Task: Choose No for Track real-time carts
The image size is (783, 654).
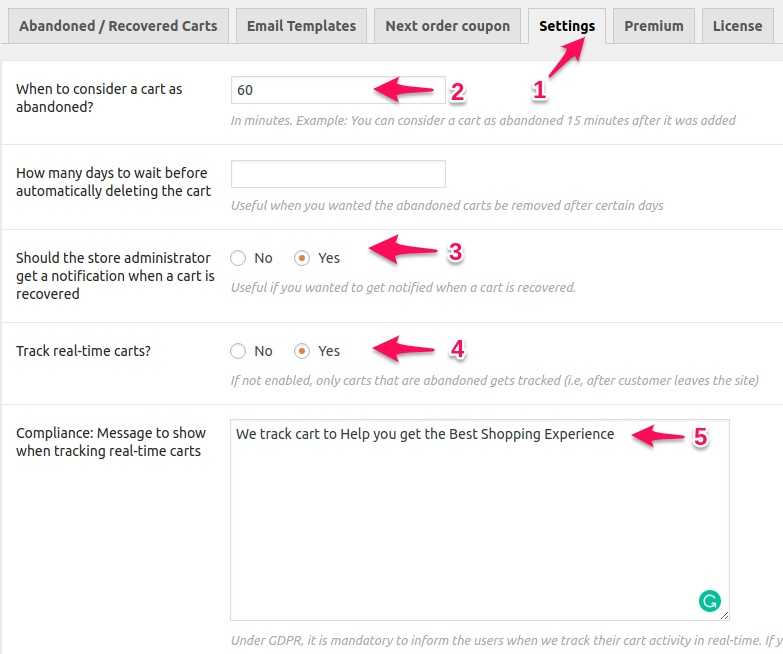Action: pyautogui.click(x=238, y=351)
